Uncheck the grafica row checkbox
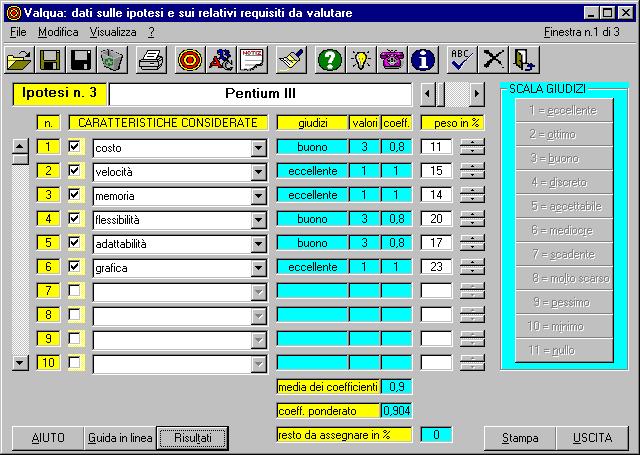This screenshot has width=640, height=455. coord(75,267)
